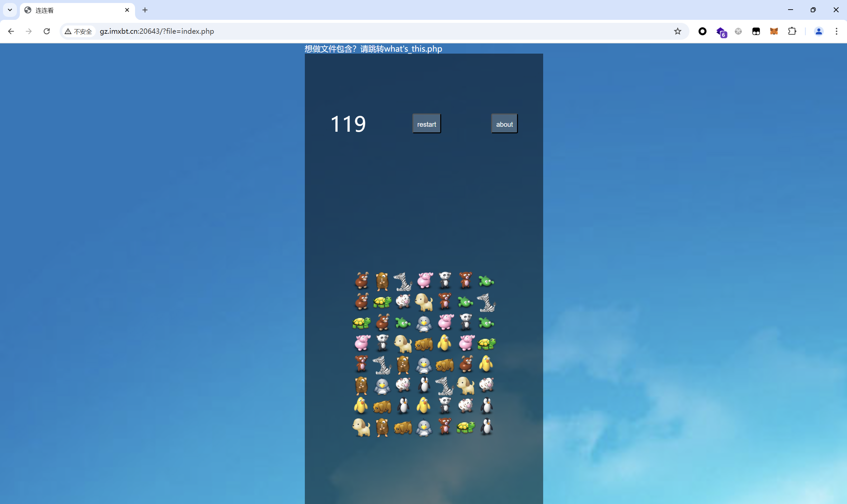The image size is (847, 504).
Task: Choose the green frog in the top row
Action: (486, 281)
